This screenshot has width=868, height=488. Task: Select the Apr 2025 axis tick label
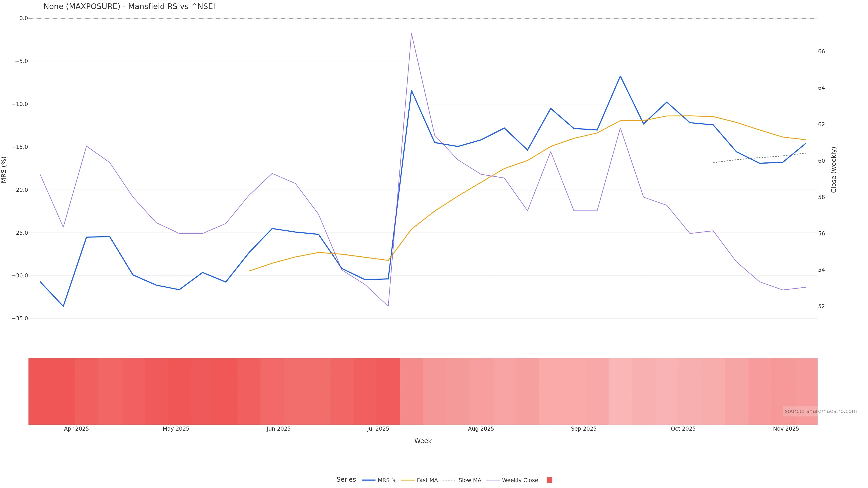click(76, 429)
